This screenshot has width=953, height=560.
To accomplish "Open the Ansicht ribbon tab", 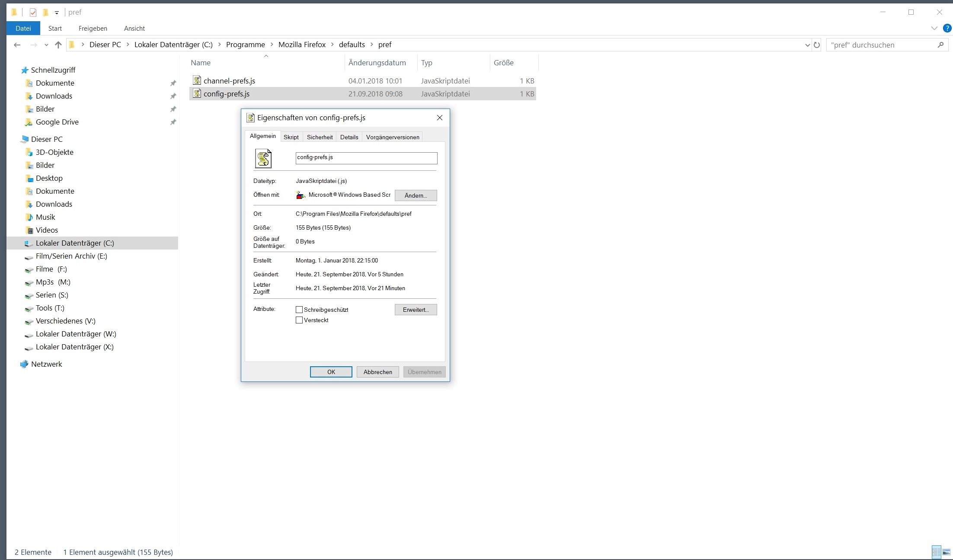I will click(134, 28).
